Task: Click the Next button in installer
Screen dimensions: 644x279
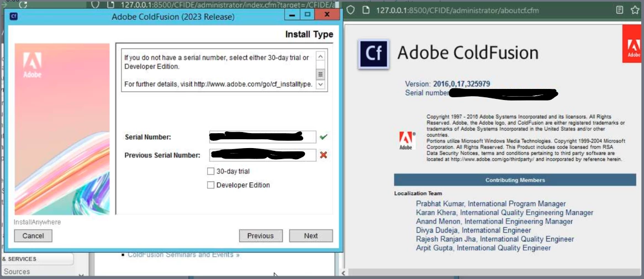Action: click(311, 235)
